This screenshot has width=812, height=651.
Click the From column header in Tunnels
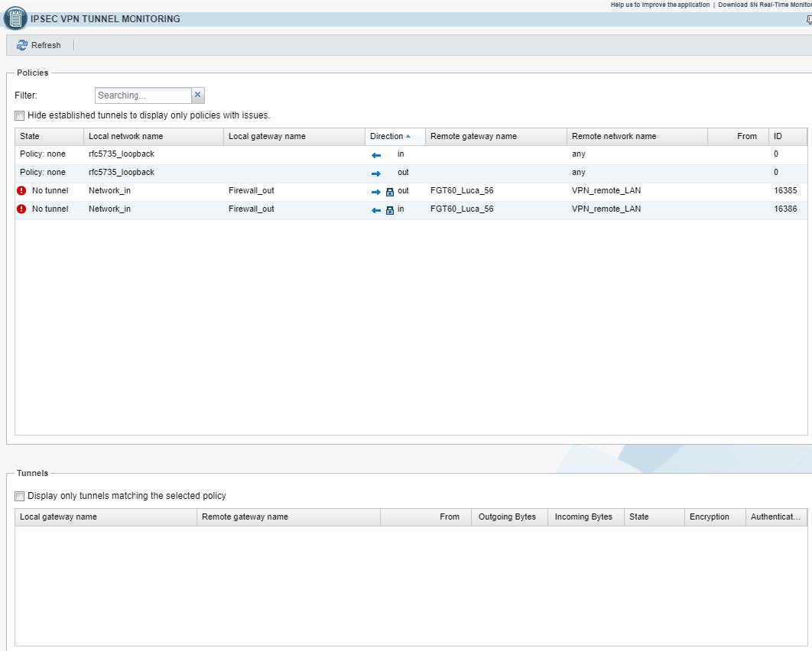click(x=426, y=517)
